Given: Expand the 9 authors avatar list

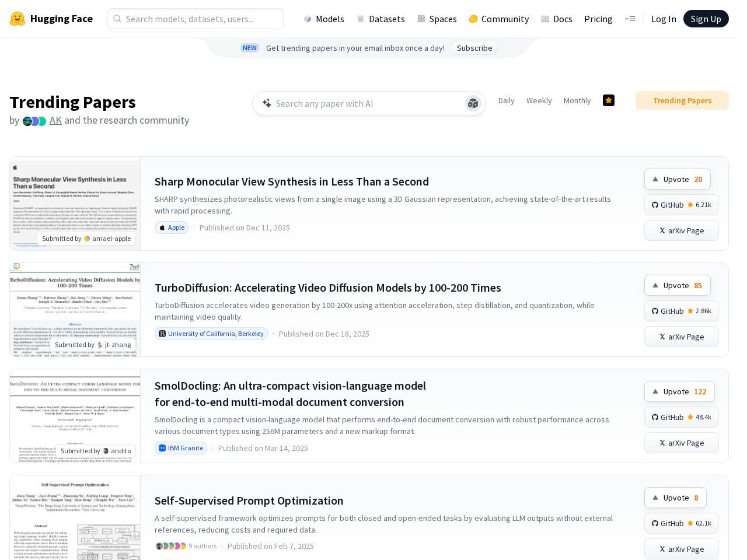Looking at the screenshot, I should tap(186, 547).
